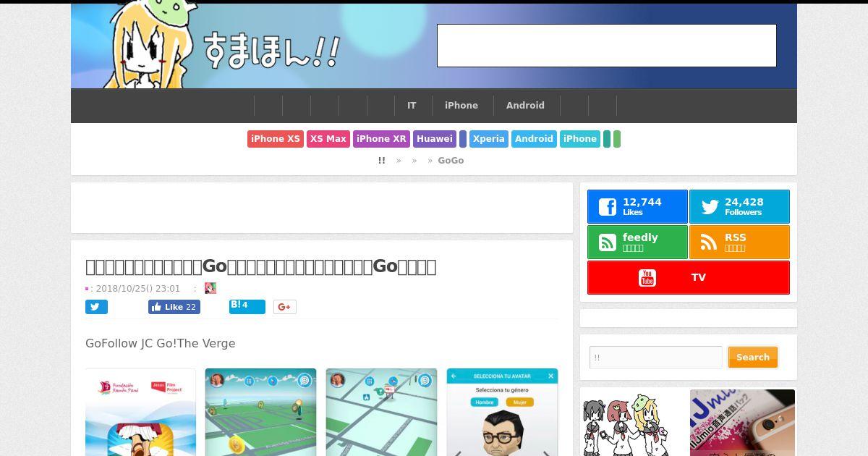This screenshot has height=456, width=868.
Task: Open the orange RSS feed button
Action: [x=739, y=242]
